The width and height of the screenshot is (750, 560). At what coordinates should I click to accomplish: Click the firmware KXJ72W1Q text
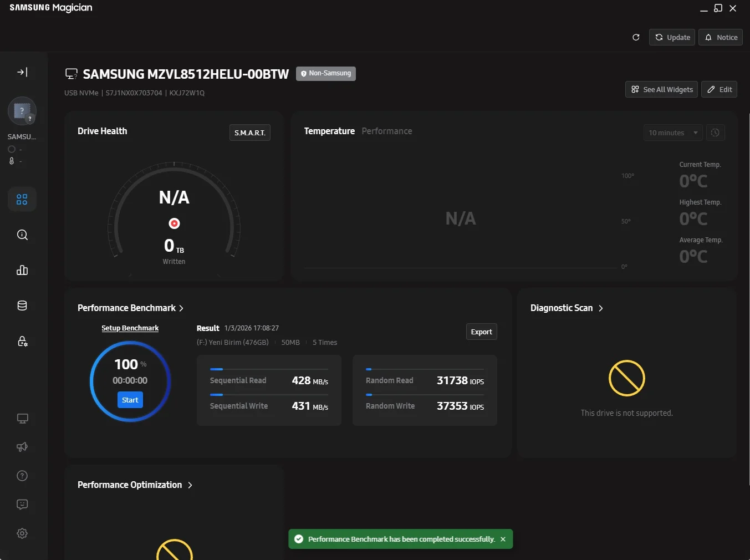click(x=187, y=93)
